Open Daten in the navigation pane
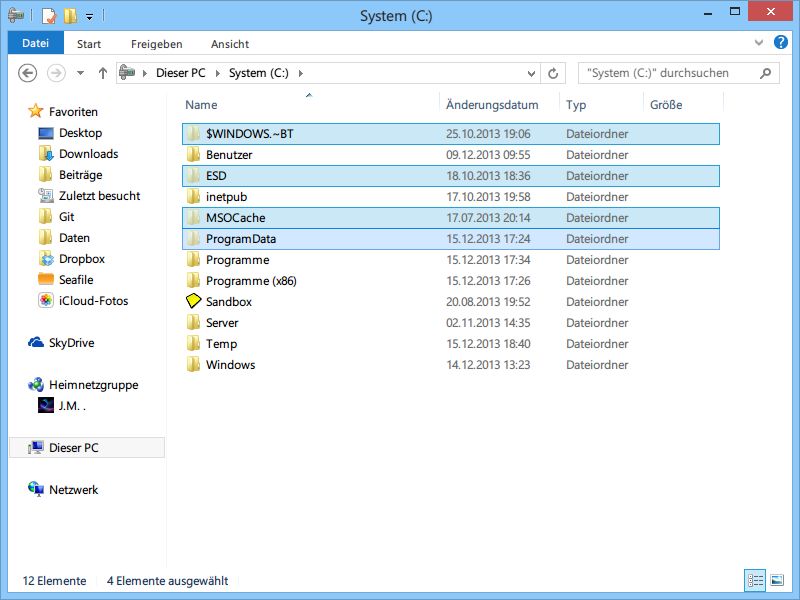This screenshot has height=600, width=800. [x=74, y=237]
